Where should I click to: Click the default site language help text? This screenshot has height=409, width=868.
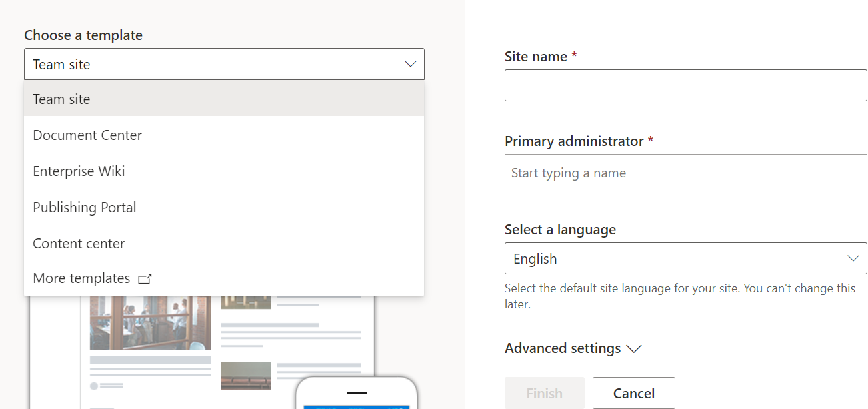(x=680, y=296)
